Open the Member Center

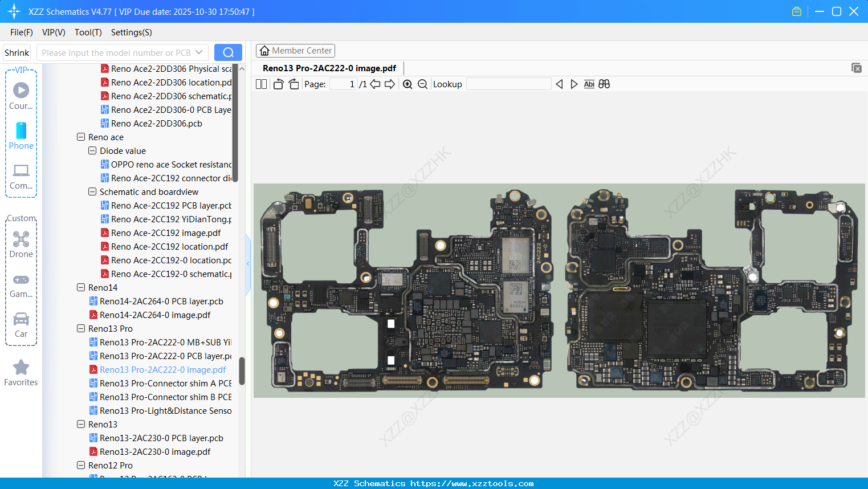pos(295,51)
